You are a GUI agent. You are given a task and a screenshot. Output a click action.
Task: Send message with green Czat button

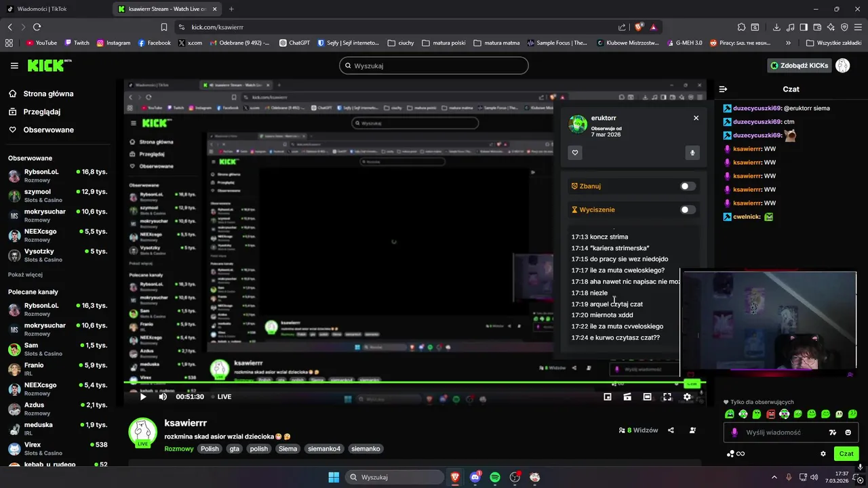coord(846,453)
